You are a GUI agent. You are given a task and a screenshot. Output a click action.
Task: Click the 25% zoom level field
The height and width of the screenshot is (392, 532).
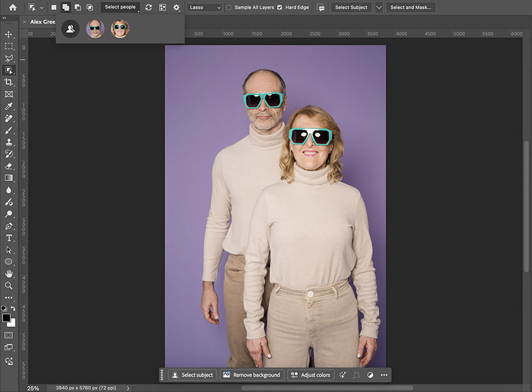point(33,388)
